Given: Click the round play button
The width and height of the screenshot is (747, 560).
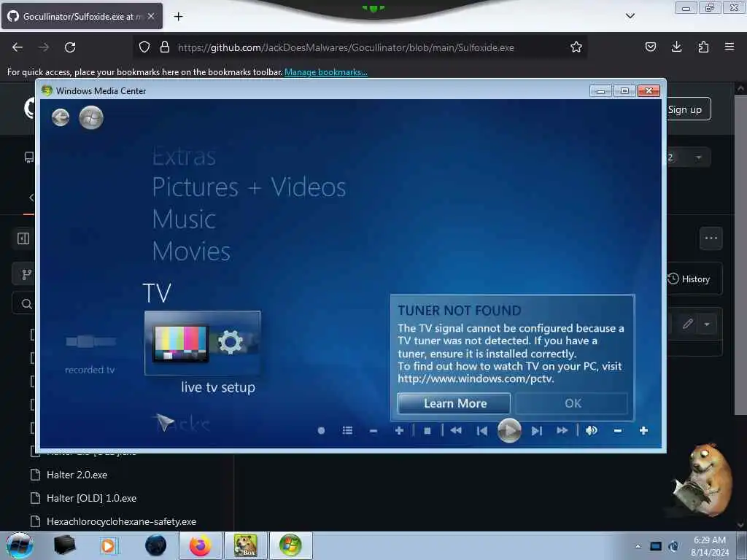Looking at the screenshot, I should 509,430.
